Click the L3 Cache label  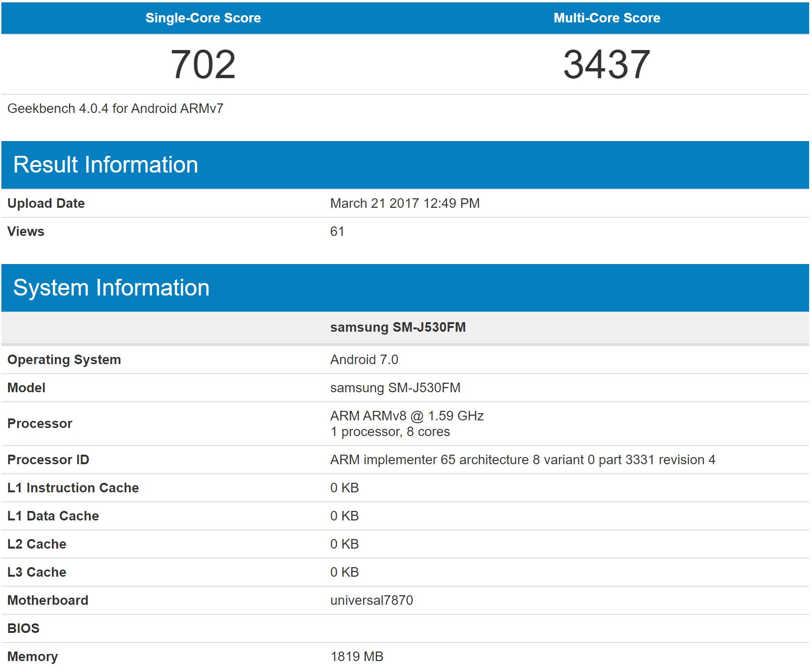click(x=37, y=572)
